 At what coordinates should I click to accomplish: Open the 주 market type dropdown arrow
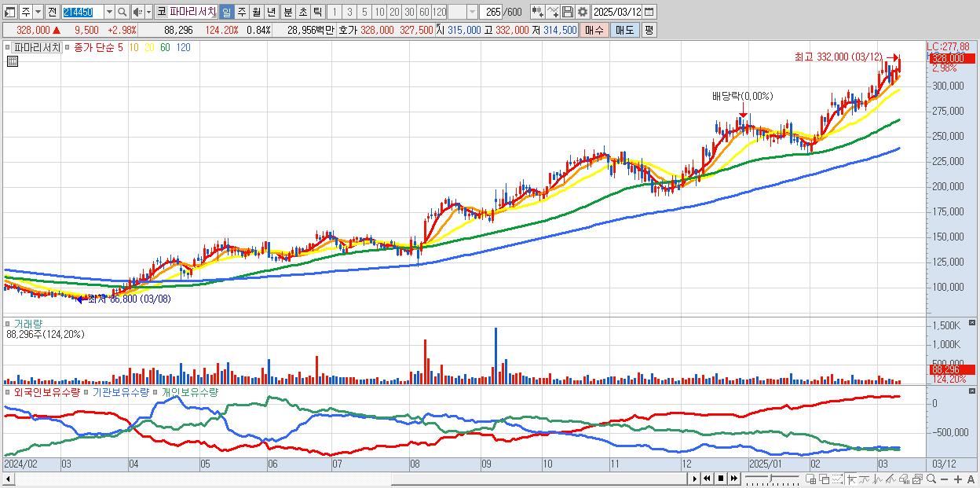38,12
